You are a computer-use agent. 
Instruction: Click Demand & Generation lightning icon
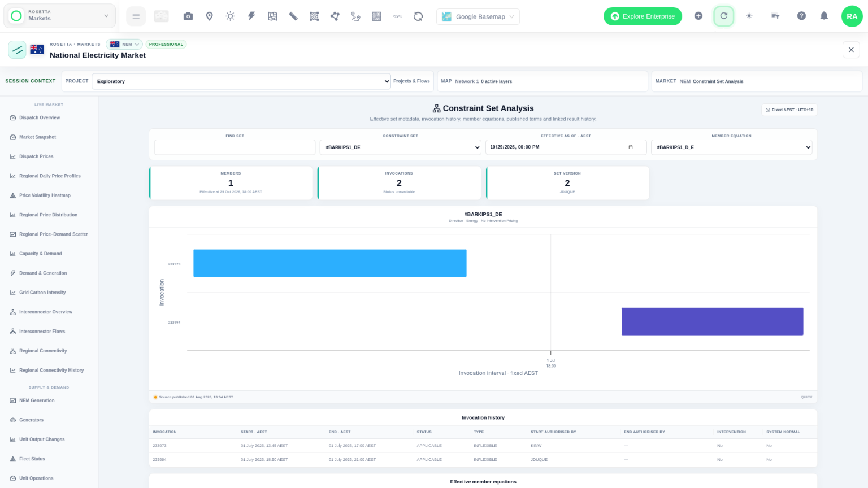coord(12,273)
